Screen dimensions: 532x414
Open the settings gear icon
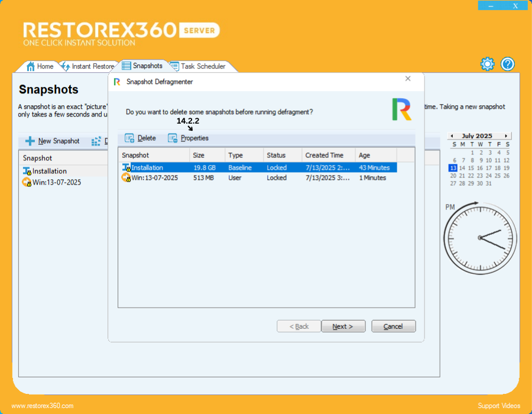pos(487,64)
